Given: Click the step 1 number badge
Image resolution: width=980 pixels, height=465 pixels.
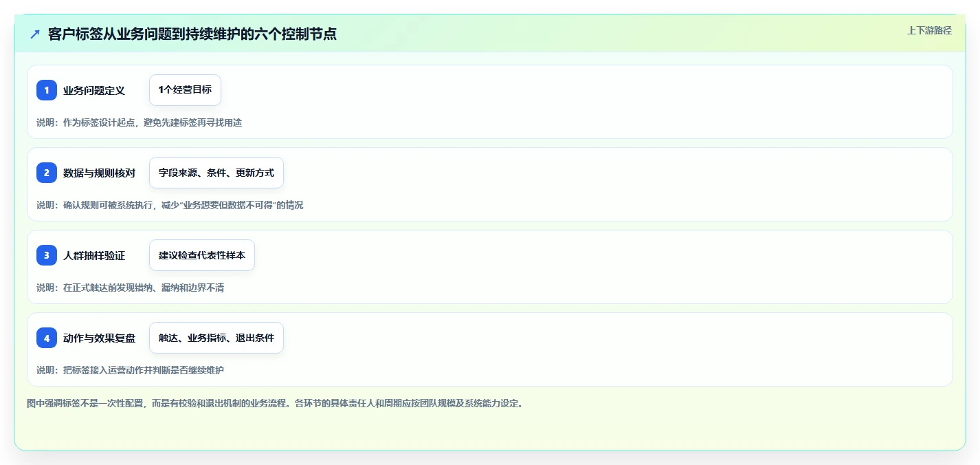Looking at the screenshot, I should click(x=47, y=90).
